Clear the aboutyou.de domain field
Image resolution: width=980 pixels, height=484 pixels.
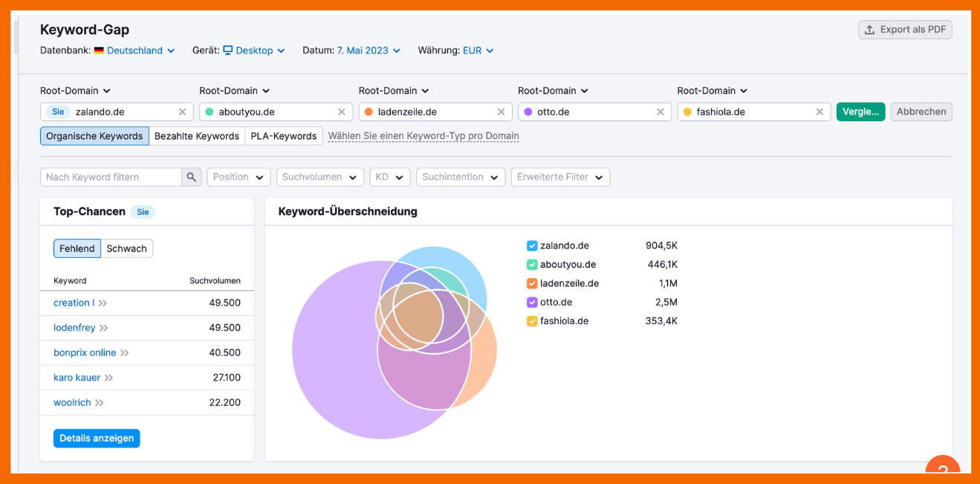pos(342,112)
